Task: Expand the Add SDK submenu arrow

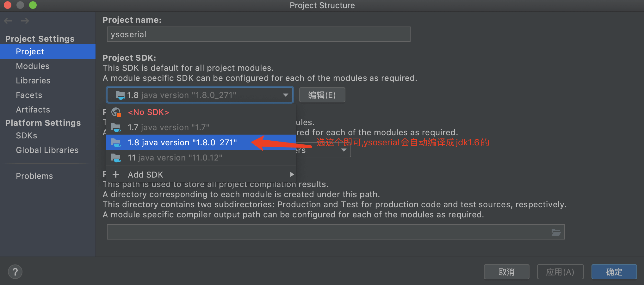Action: [292, 174]
